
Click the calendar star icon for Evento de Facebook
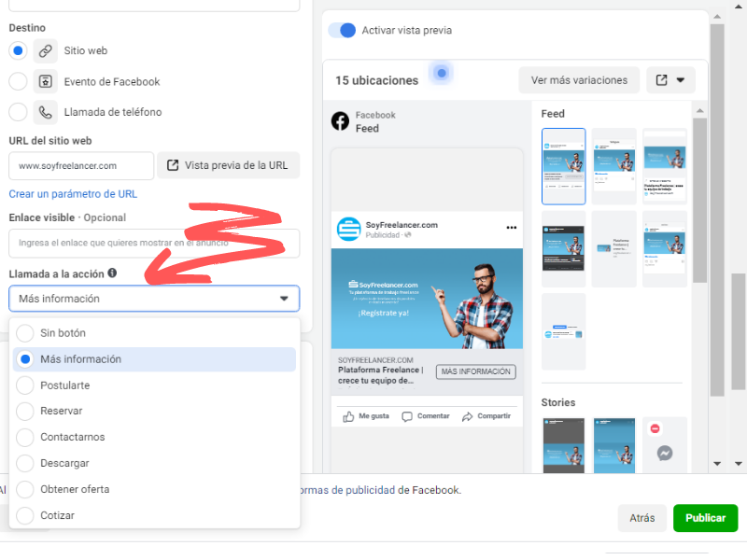[45, 82]
